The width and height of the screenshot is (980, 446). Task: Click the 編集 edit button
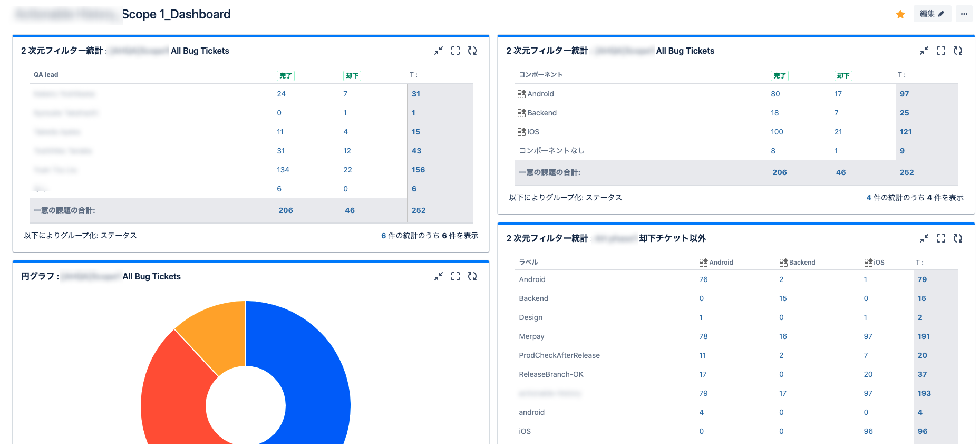[x=932, y=14]
